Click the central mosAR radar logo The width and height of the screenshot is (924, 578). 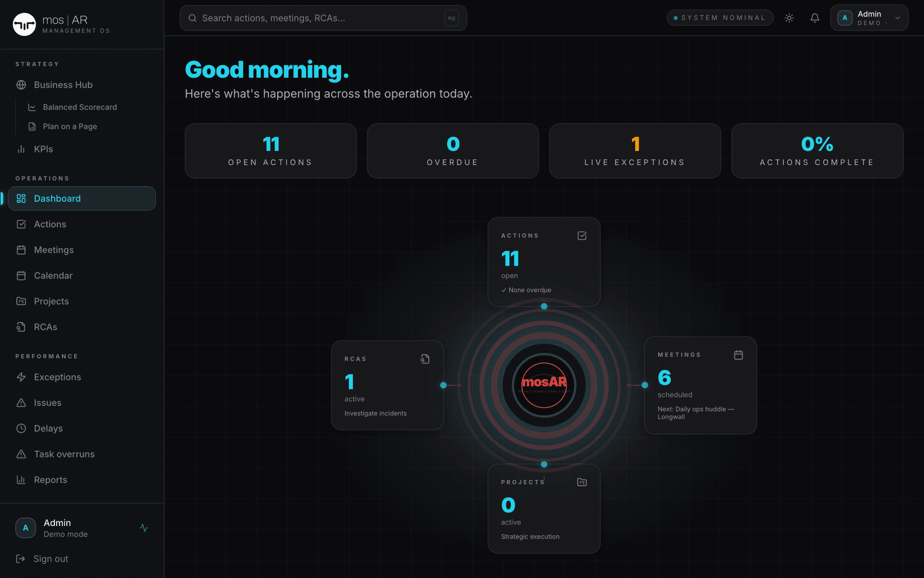point(544,385)
